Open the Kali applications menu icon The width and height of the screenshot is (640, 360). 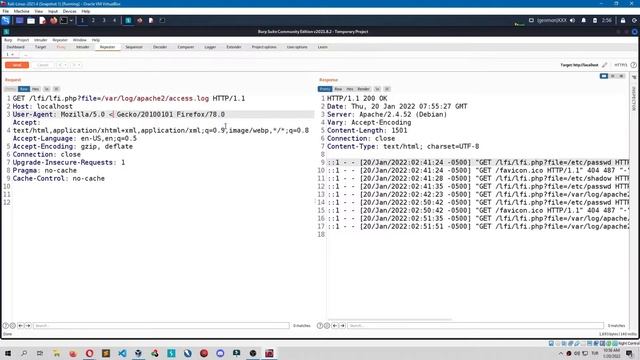(6, 20)
